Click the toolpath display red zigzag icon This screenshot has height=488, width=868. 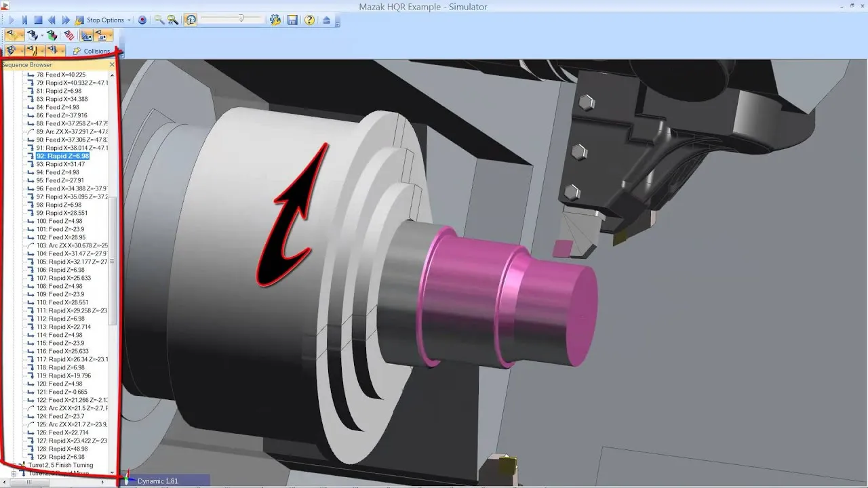click(x=68, y=35)
